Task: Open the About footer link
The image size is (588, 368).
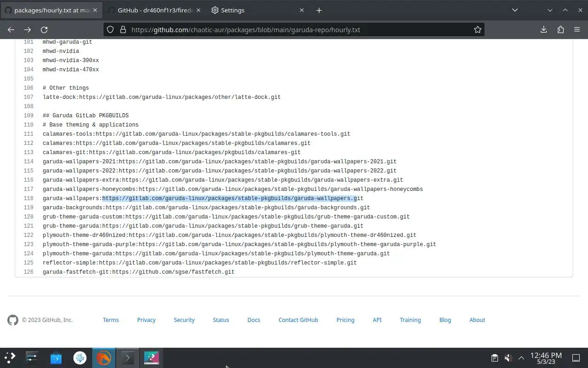Action: [x=477, y=320]
